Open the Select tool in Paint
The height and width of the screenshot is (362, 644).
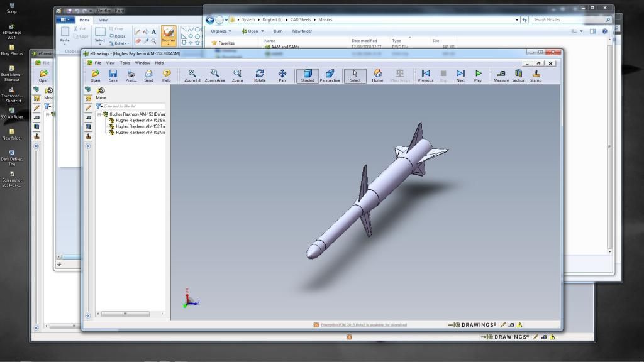[x=100, y=35]
